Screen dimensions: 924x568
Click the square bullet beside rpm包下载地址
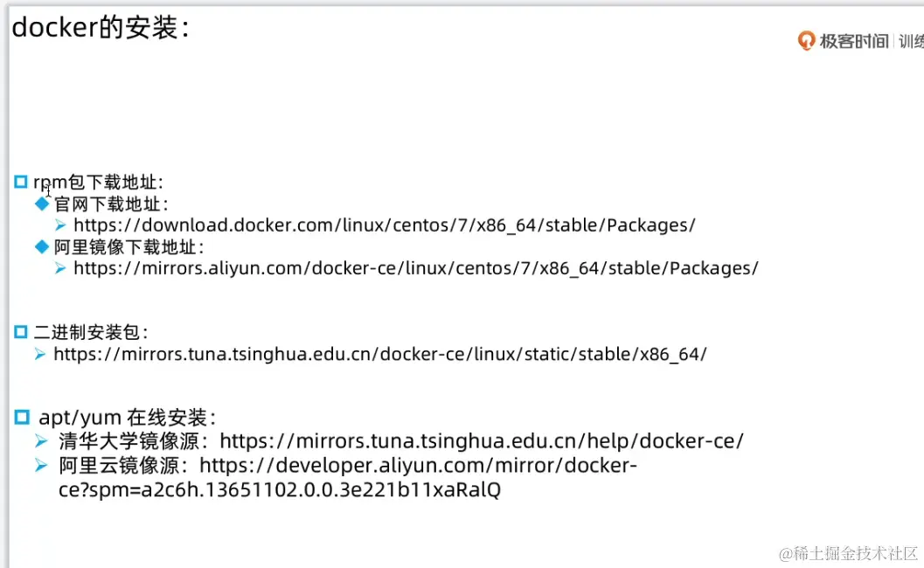pos(22,182)
